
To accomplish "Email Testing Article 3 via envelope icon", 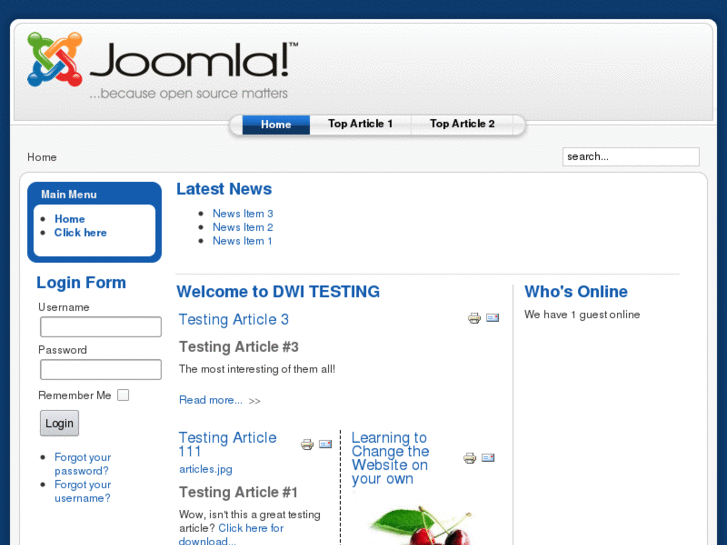I will 492,318.
